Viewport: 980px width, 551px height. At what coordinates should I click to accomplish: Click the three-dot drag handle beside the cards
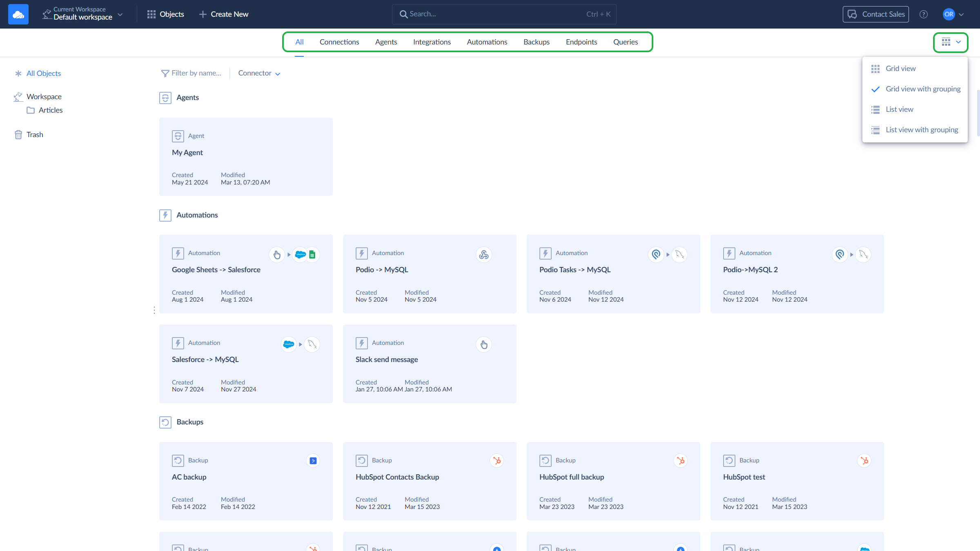154,311
